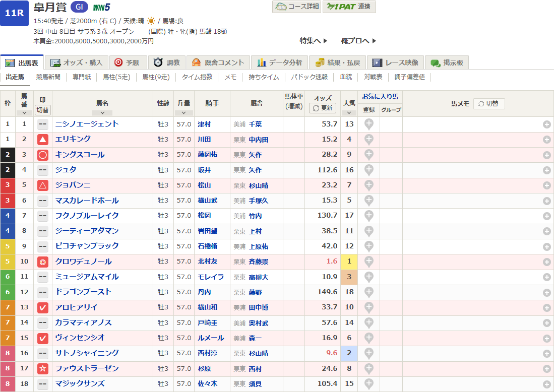Viewport: 554px width, 392px height.
Task: Add memo with plus icon for マジックサンズ
Action: coord(546,384)
